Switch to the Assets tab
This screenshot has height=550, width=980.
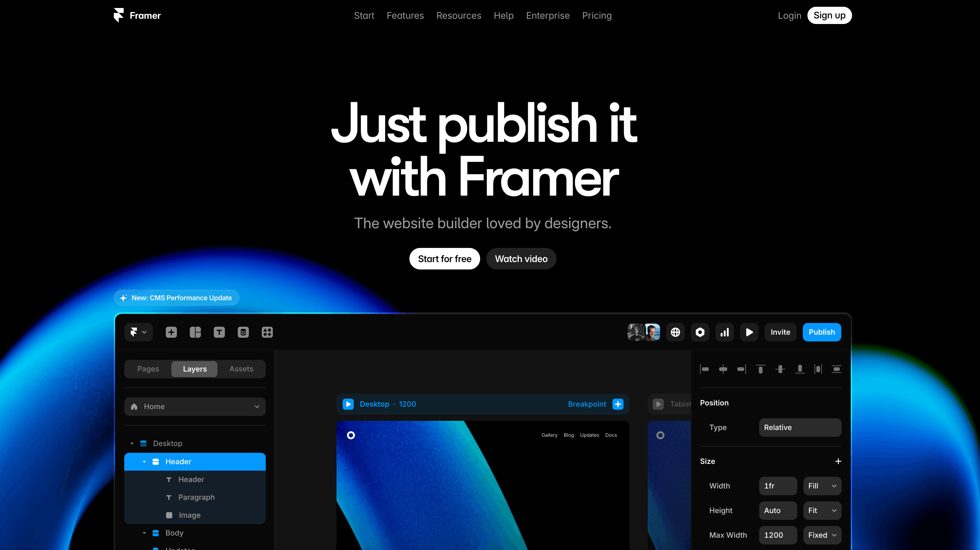[x=241, y=369]
